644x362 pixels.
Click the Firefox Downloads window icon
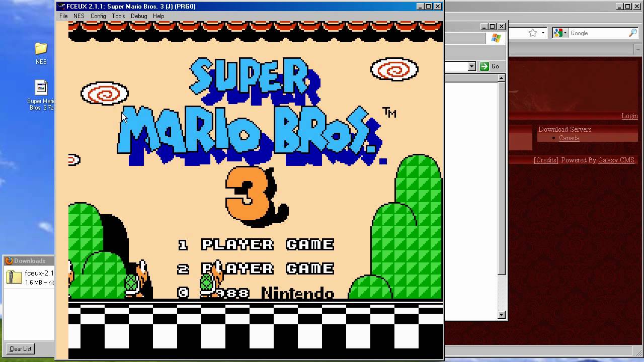point(9,260)
